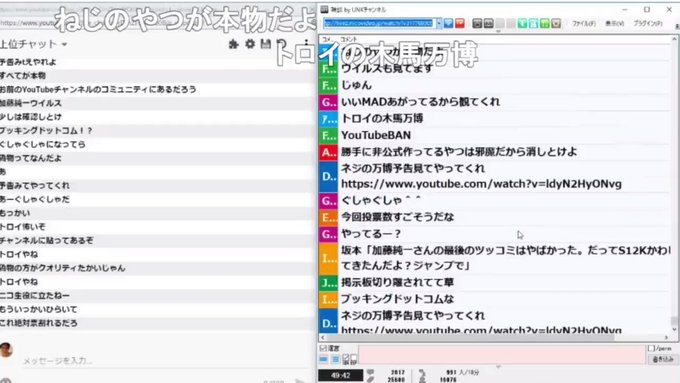Click chat message すべてが本物

point(23,75)
